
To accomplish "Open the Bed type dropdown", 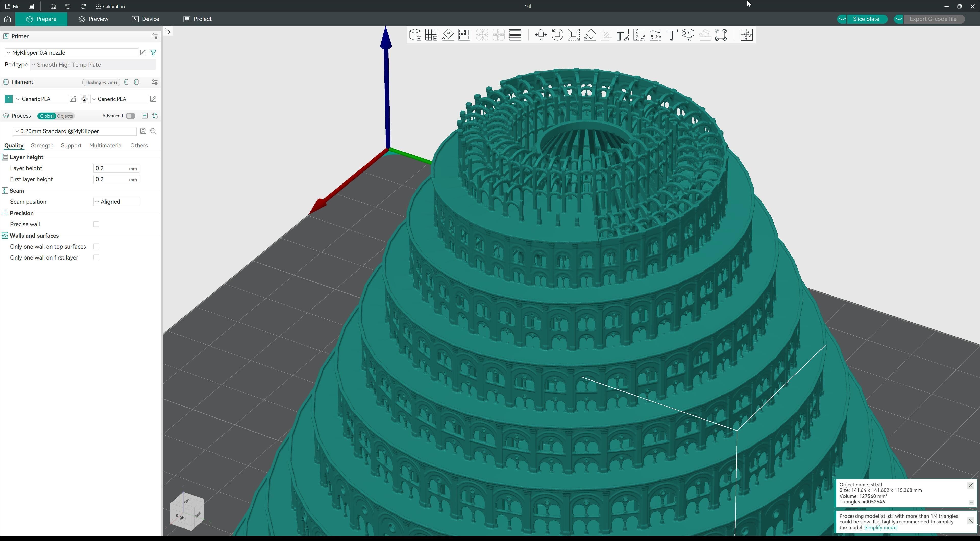I will tap(93, 65).
